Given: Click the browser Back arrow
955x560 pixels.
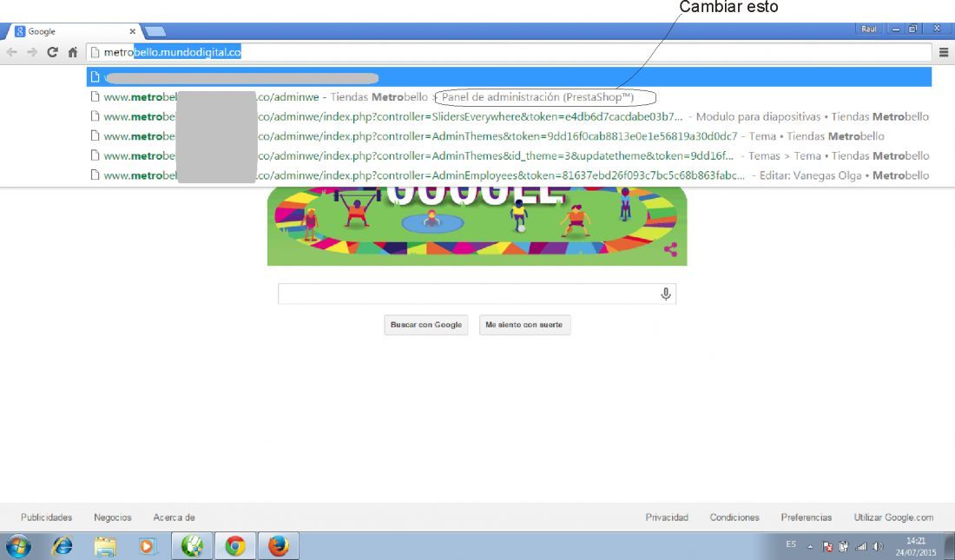Looking at the screenshot, I should click(11, 52).
